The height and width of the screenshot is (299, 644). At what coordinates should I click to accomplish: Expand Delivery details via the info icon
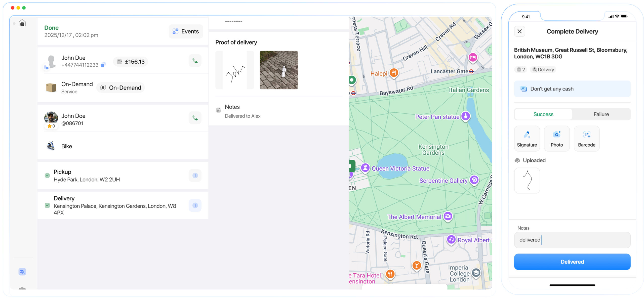coord(195,205)
